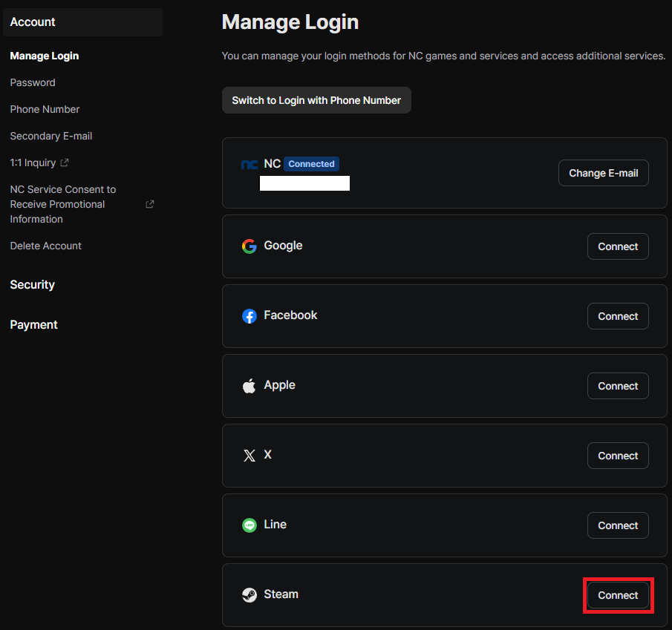
Task: Connect the Line account
Action: [x=618, y=525]
